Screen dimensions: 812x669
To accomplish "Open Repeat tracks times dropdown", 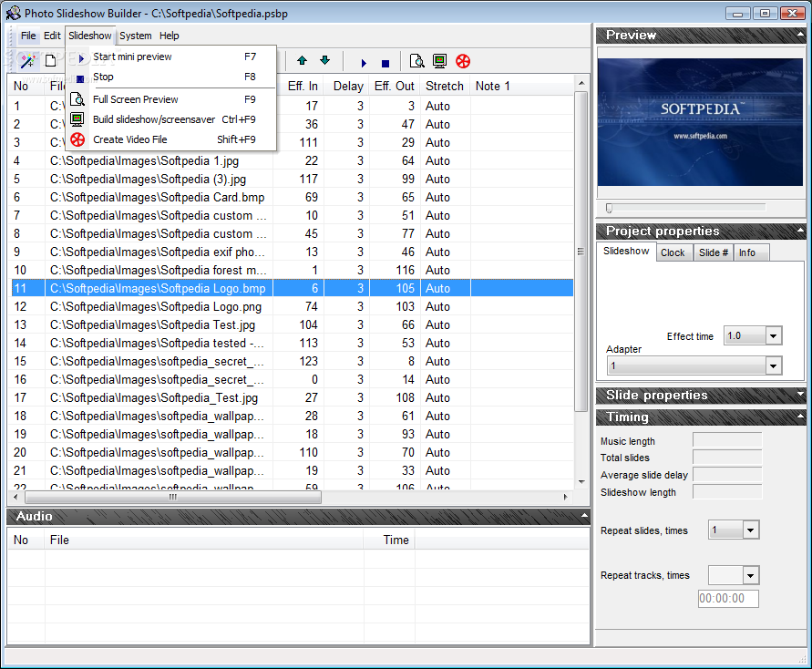I will 750,575.
